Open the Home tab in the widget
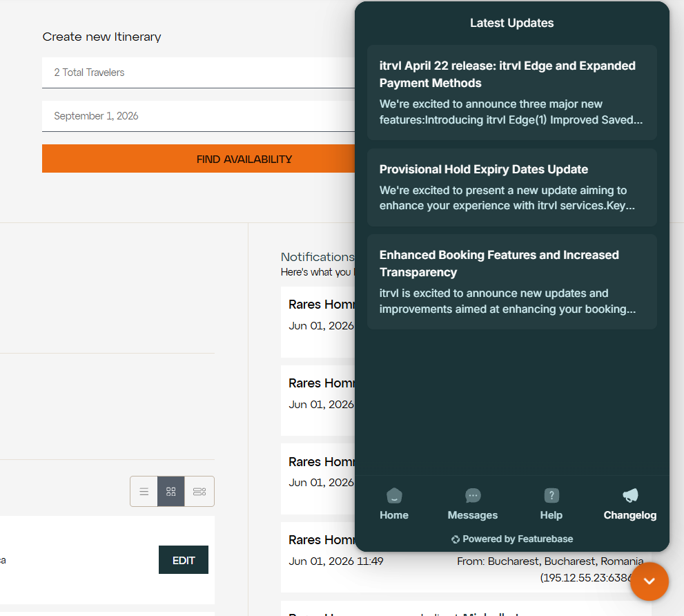This screenshot has width=684, height=616. (x=394, y=504)
